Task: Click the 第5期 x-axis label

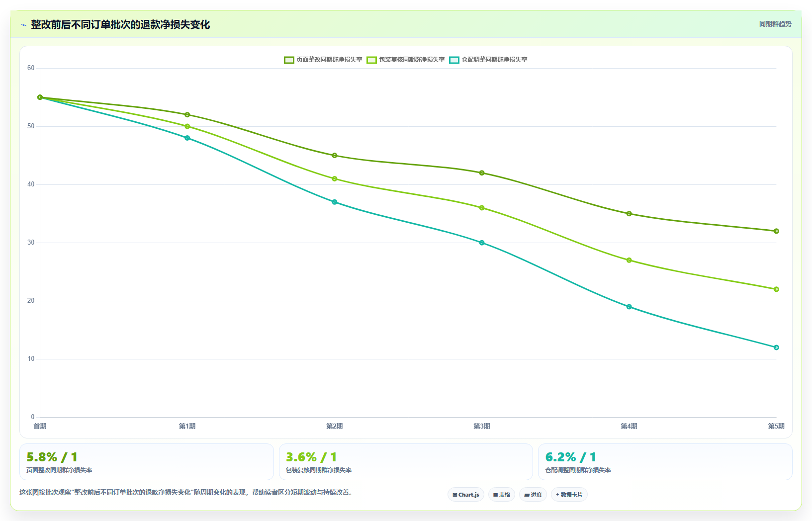Action: [776, 427]
